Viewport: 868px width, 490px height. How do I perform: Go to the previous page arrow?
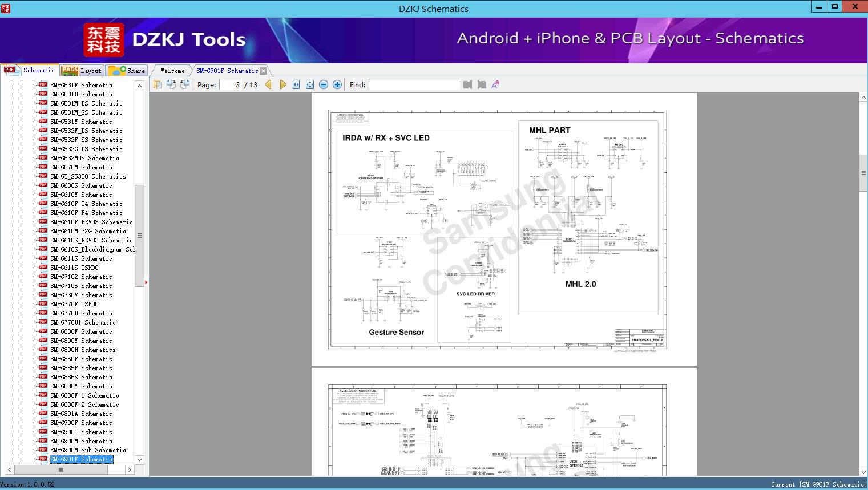pyautogui.click(x=268, y=84)
